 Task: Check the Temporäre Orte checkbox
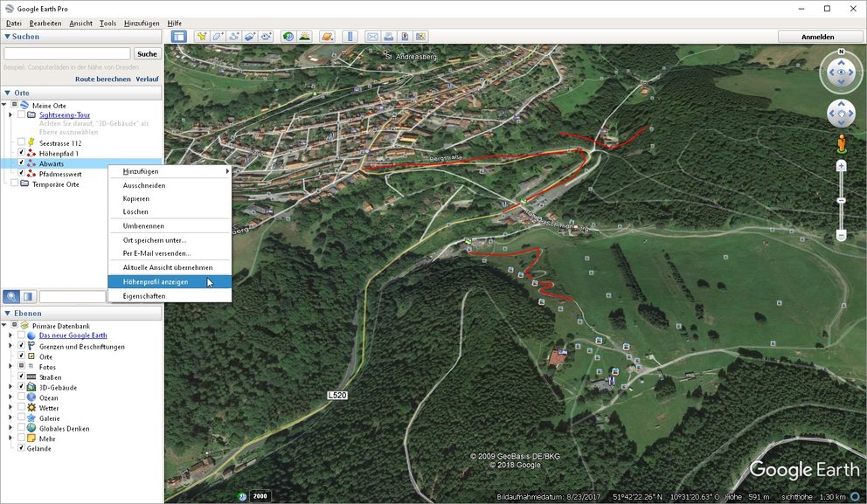(14, 184)
